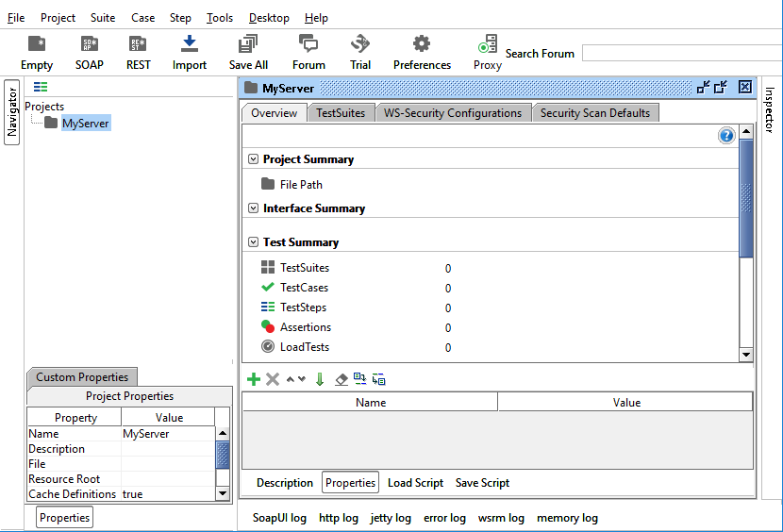Select MyServer project in the tree
Screen dimensions: 783x532
pyautogui.click(x=86, y=124)
